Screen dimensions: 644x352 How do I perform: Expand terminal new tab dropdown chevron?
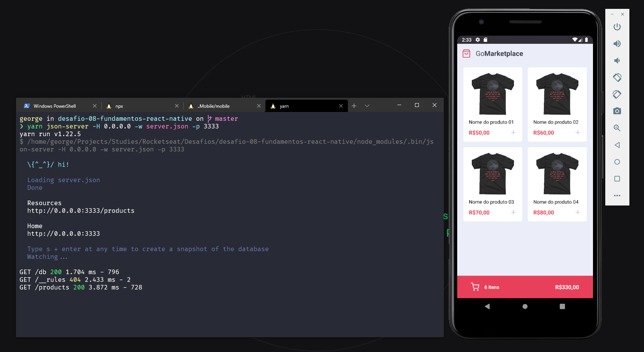coord(367,106)
